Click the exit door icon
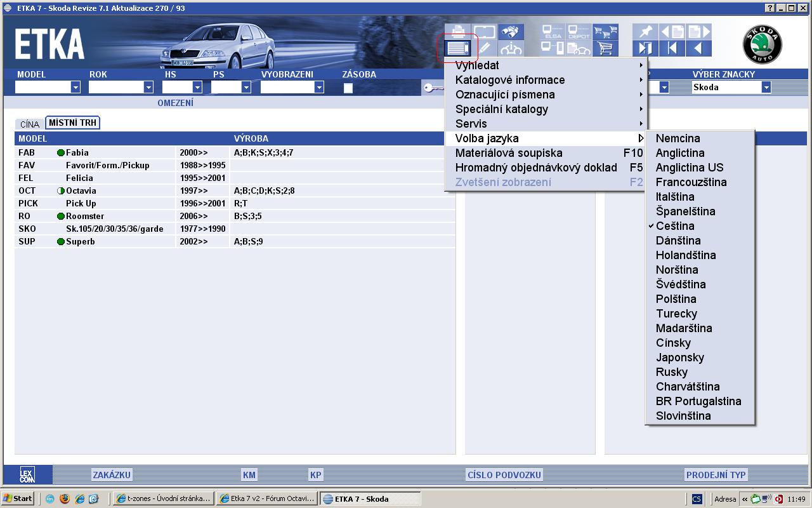This screenshot has width=812, height=508. tap(645, 48)
